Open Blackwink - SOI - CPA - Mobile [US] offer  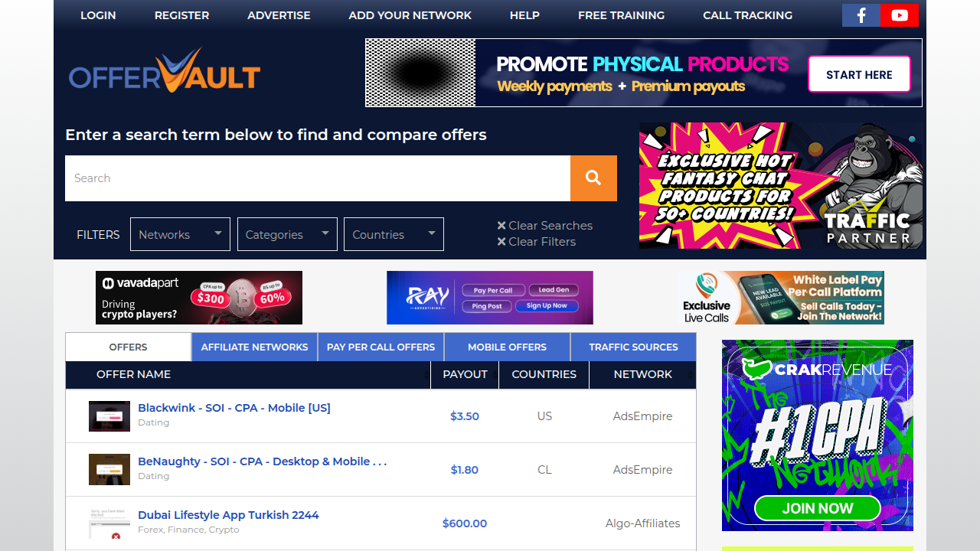pyautogui.click(x=234, y=408)
